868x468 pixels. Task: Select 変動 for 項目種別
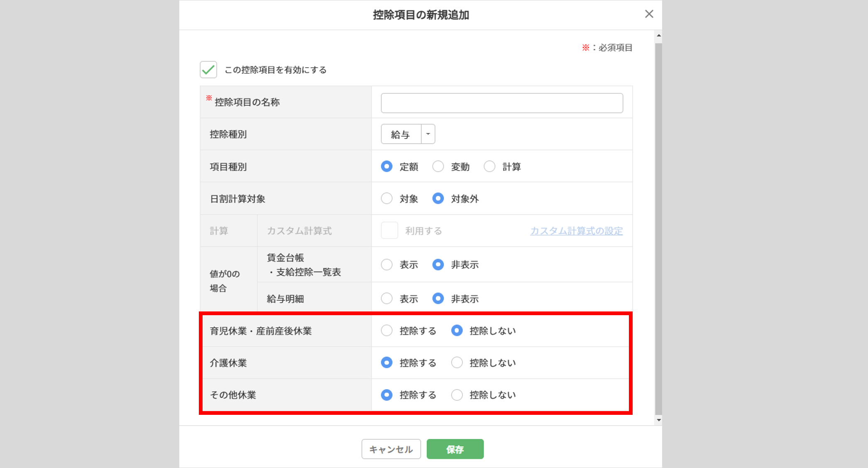coord(438,167)
